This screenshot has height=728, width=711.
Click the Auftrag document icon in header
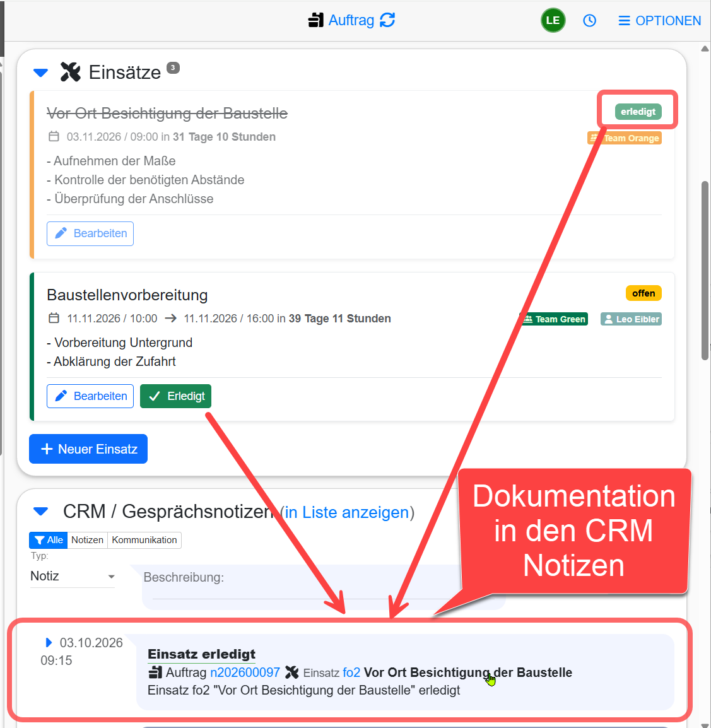coord(316,20)
